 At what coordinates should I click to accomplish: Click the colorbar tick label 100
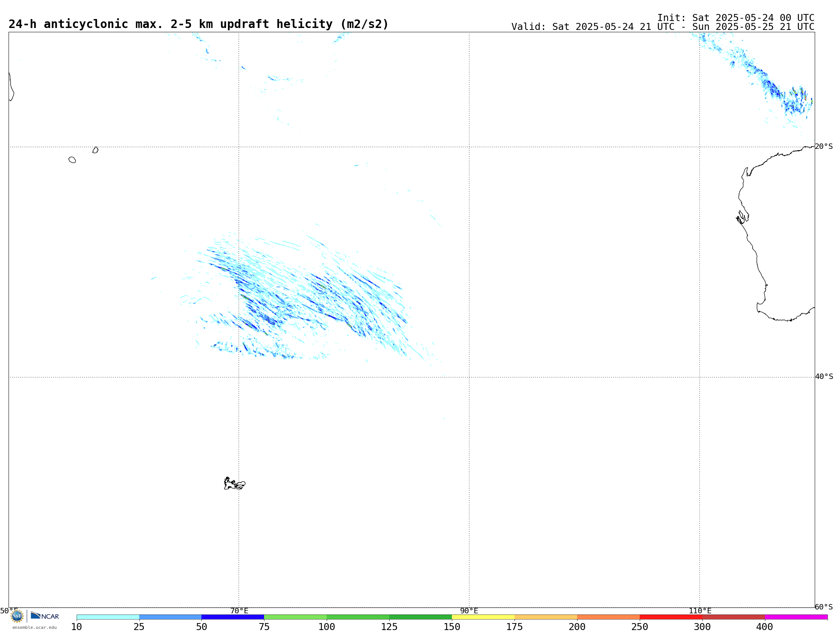(x=327, y=627)
